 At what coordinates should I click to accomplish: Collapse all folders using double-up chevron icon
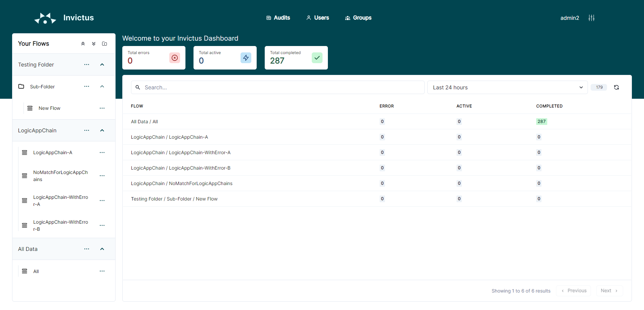83,44
